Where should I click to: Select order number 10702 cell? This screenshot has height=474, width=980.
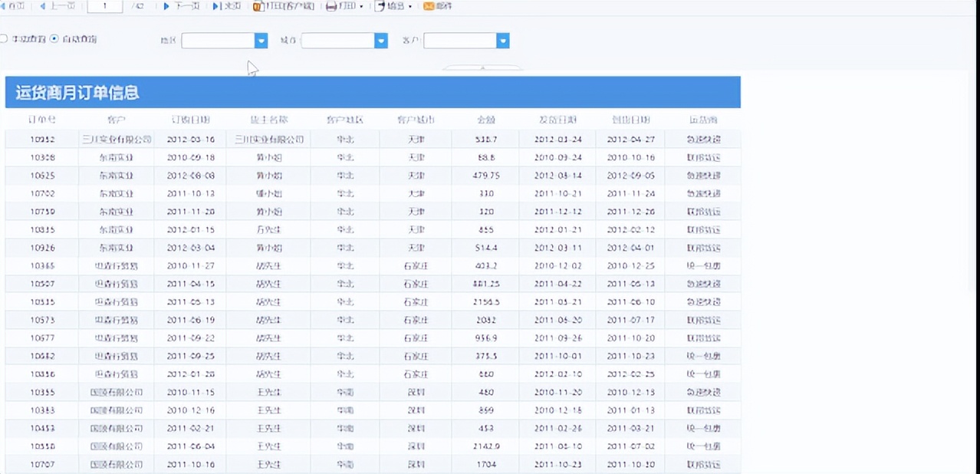42,194
